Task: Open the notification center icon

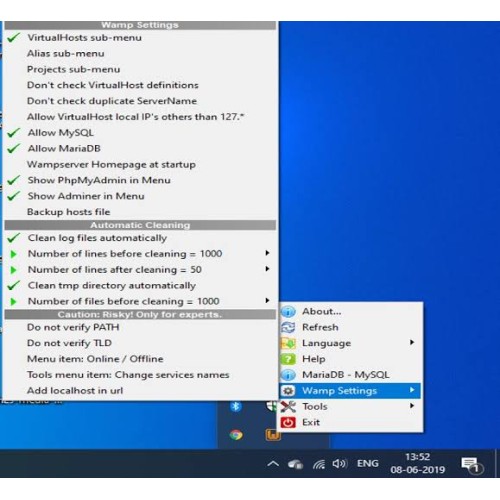Action: tap(472, 464)
